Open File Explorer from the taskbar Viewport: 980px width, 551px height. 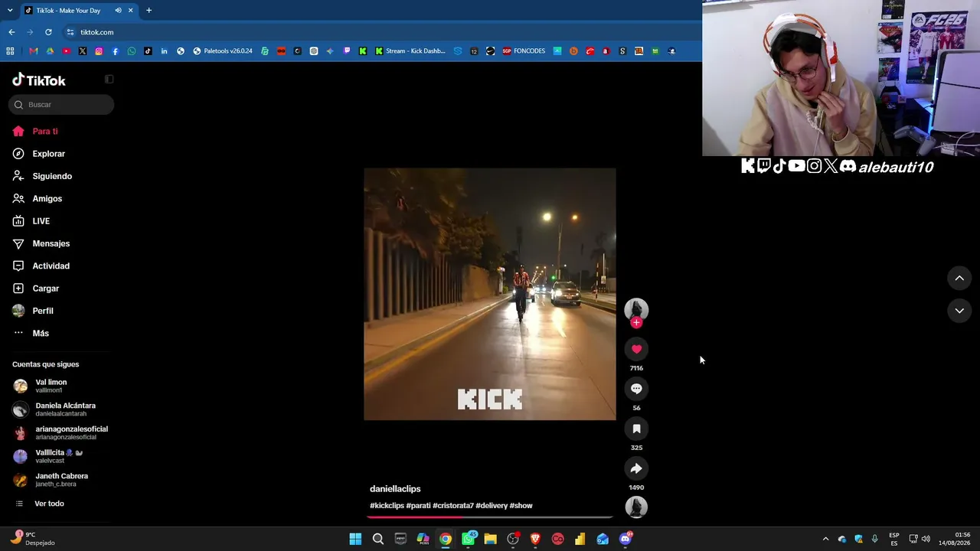(490, 540)
